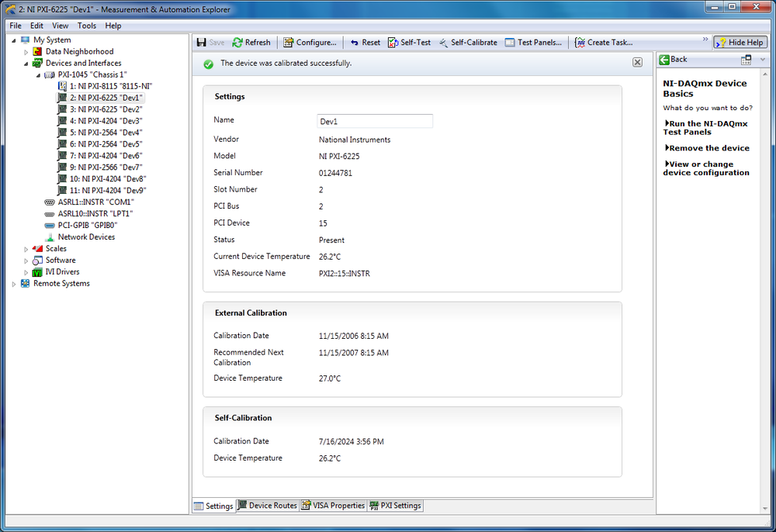776x532 pixels.
Task: Open the Help menu
Action: click(x=113, y=26)
